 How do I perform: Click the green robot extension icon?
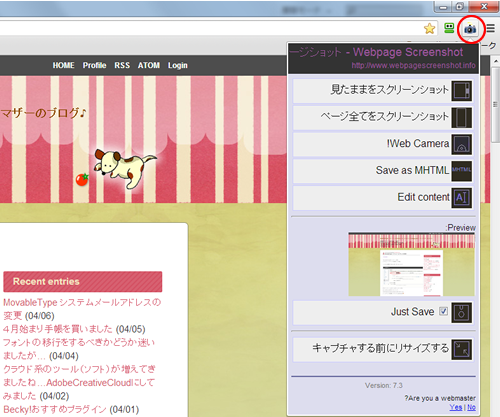(x=449, y=28)
